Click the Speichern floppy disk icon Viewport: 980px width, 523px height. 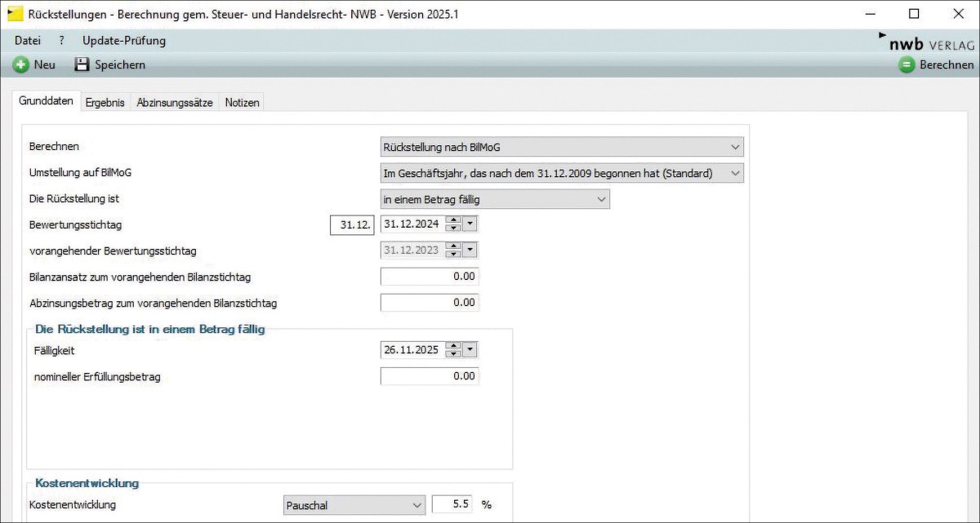click(x=82, y=65)
